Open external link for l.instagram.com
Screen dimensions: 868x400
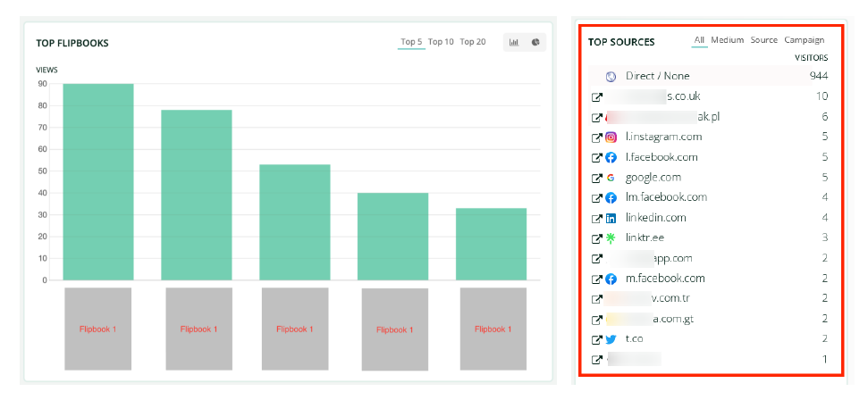(x=597, y=137)
